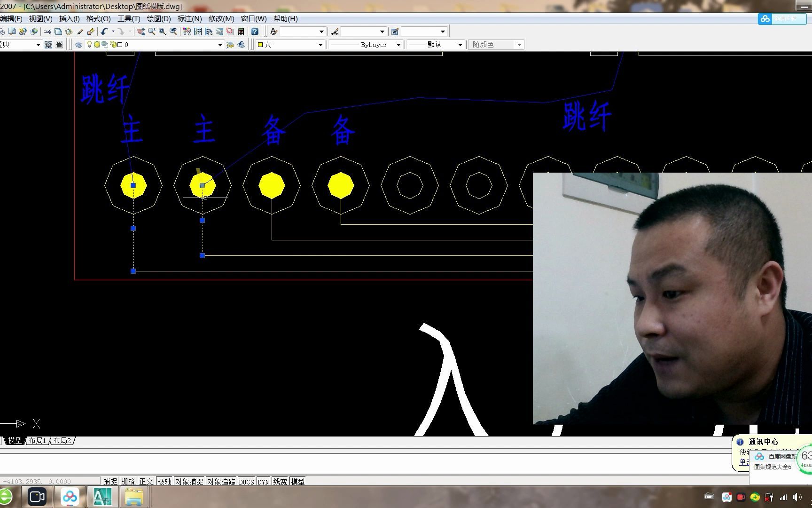Viewport: 812px width, 508px height.
Task: Click the undo history dropdown arrow
Action: [x=113, y=32]
